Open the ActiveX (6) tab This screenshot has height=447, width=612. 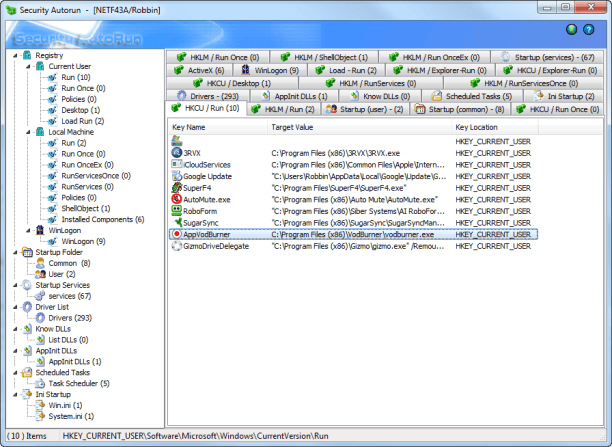point(199,70)
